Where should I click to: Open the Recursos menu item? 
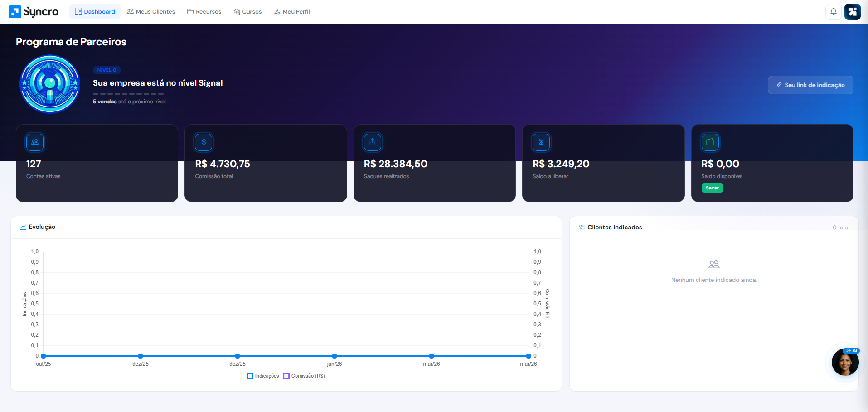(204, 12)
